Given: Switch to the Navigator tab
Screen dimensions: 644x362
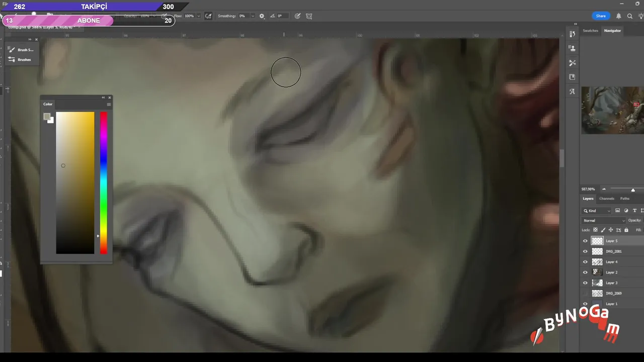Looking at the screenshot, I should click(612, 31).
